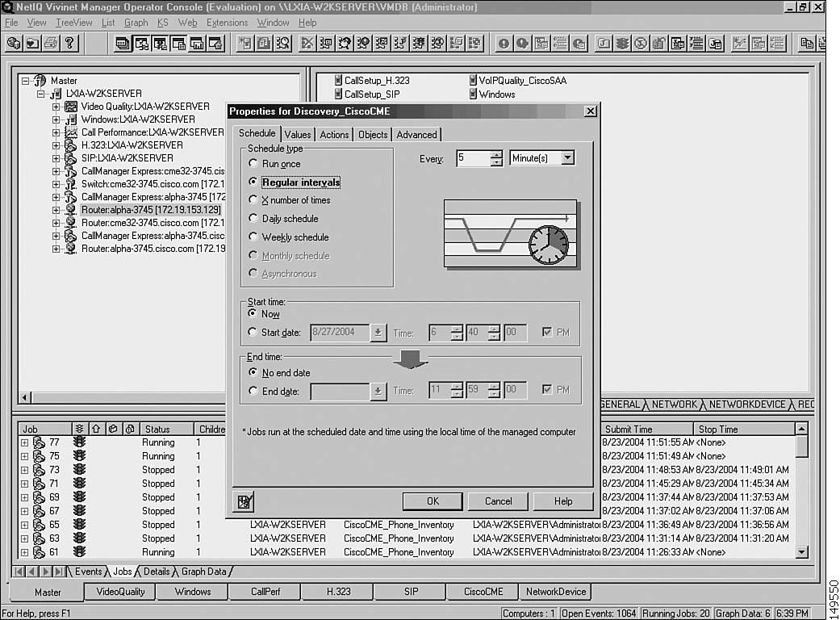Expand job 63 in the Jobs list
The image size is (840, 620).
tap(25, 538)
